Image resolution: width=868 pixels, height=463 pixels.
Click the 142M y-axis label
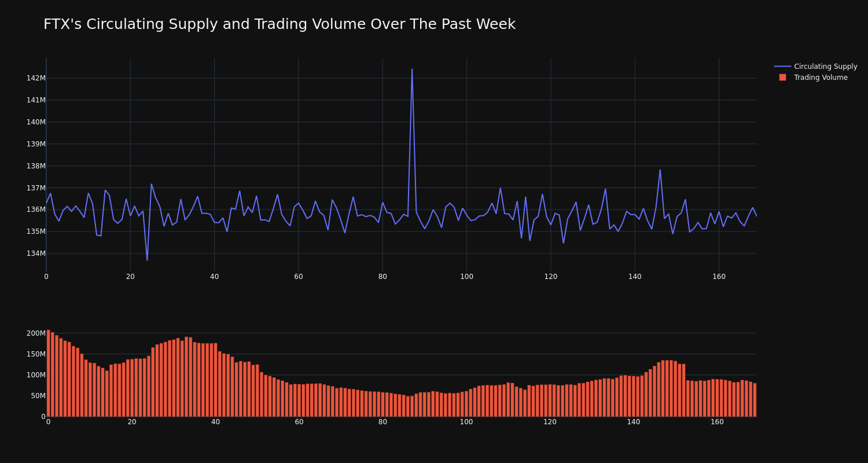click(36, 78)
